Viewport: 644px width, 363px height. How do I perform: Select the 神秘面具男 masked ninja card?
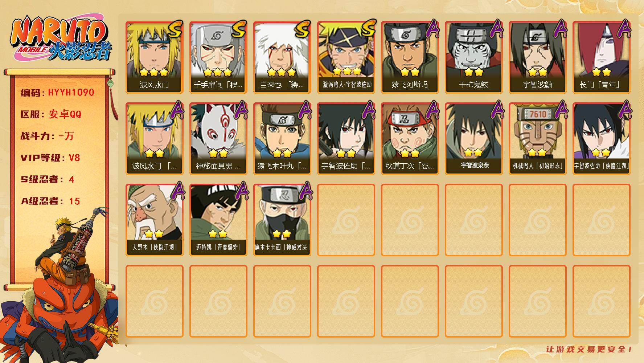218,139
